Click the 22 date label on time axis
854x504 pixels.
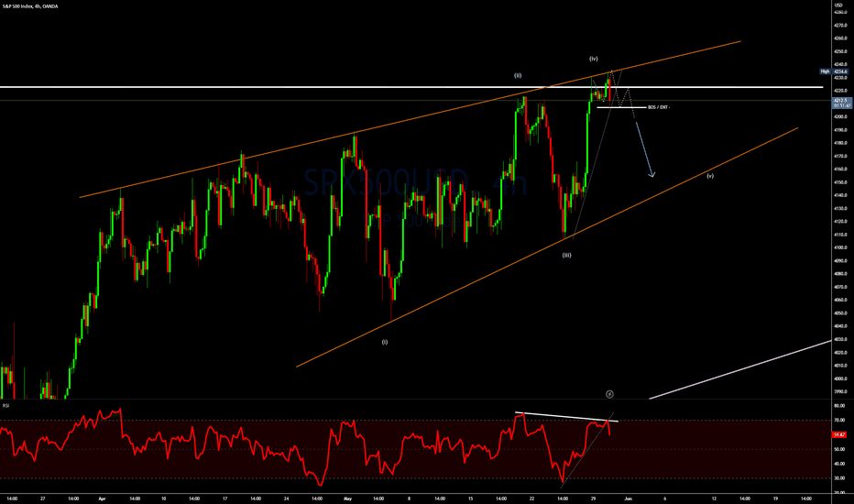[x=531, y=499]
